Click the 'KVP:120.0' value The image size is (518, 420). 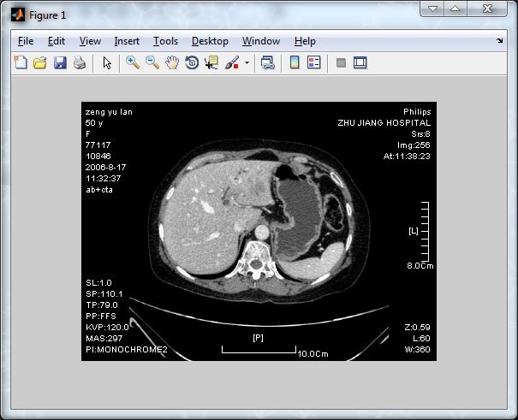click(x=107, y=328)
